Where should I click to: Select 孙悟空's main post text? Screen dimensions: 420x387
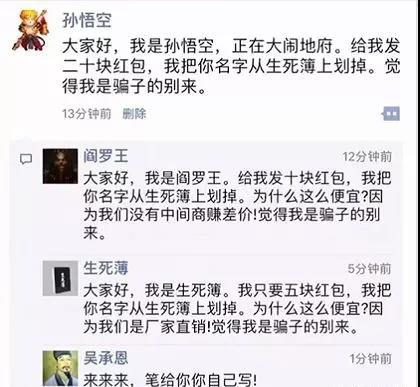(x=231, y=67)
